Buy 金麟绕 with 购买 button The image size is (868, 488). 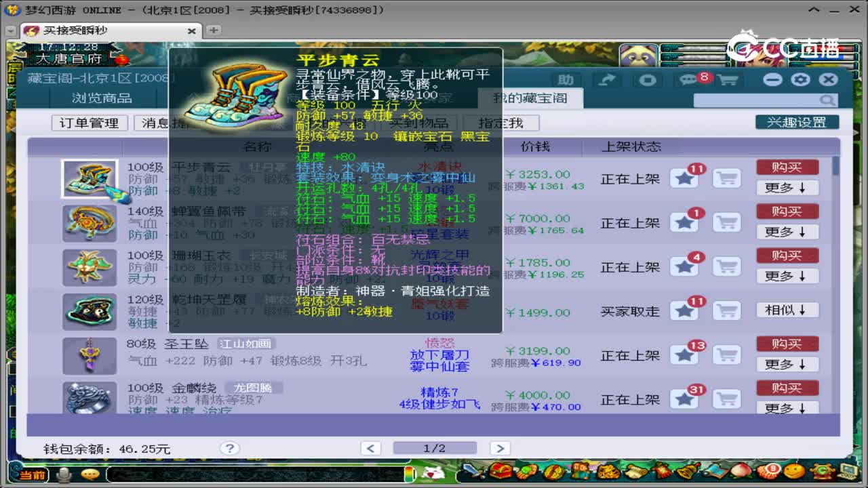coord(787,388)
